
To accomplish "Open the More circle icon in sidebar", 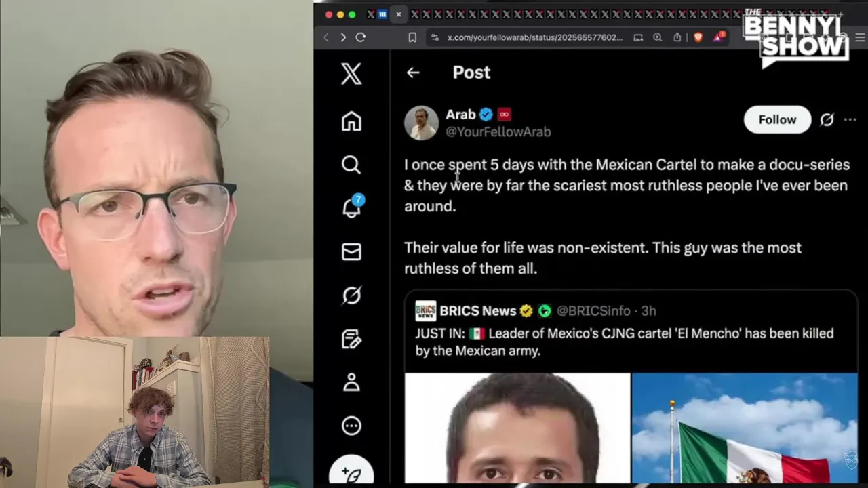I will 351,426.
